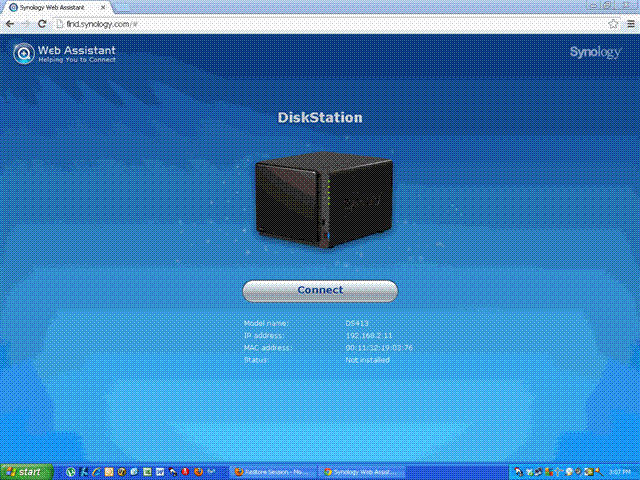640x480 pixels.
Task: Select the Synology Web Assistant browser tab
Action: [57, 7]
